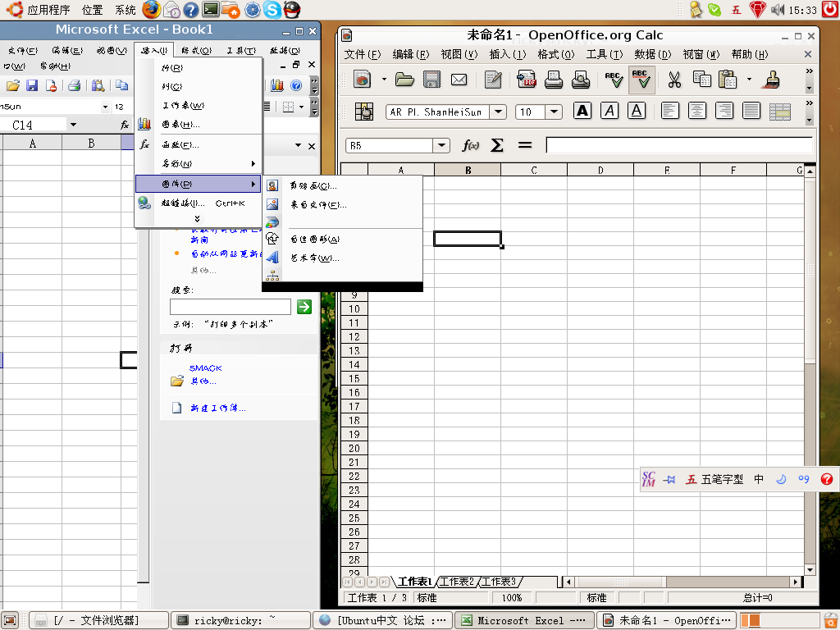Switch to 工作表3 sheet tab

[x=499, y=582]
